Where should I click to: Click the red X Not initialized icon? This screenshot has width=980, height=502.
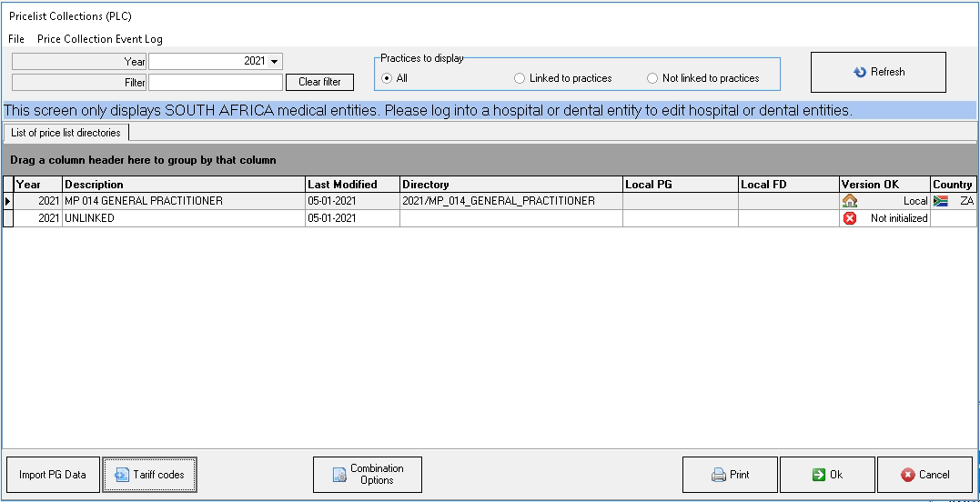pos(850,218)
